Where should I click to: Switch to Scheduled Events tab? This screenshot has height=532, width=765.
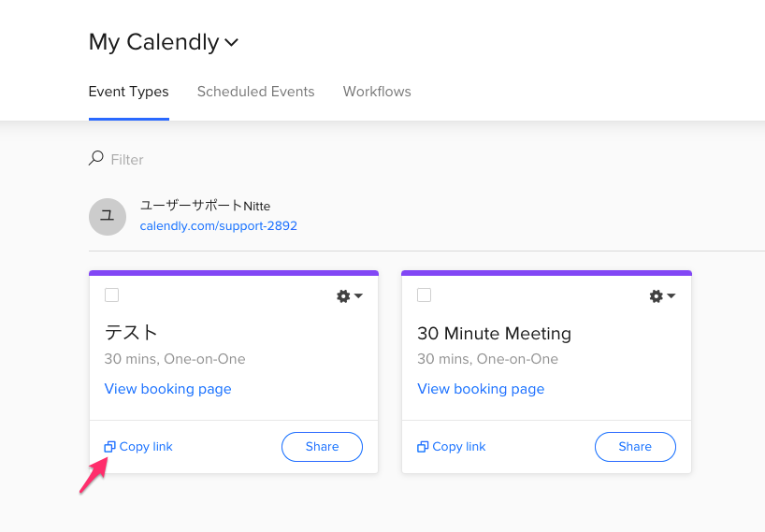(x=255, y=92)
